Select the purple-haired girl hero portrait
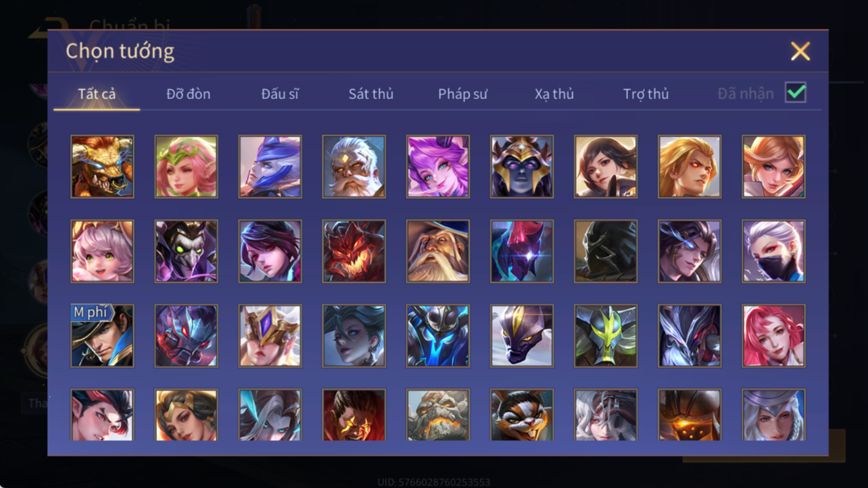 (x=438, y=167)
